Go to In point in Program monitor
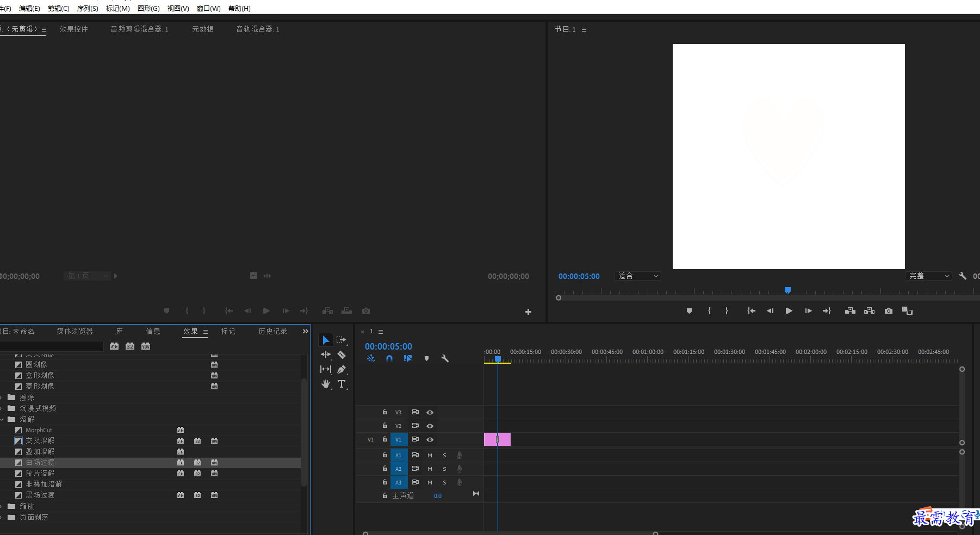The image size is (980, 535). [751, 311]
